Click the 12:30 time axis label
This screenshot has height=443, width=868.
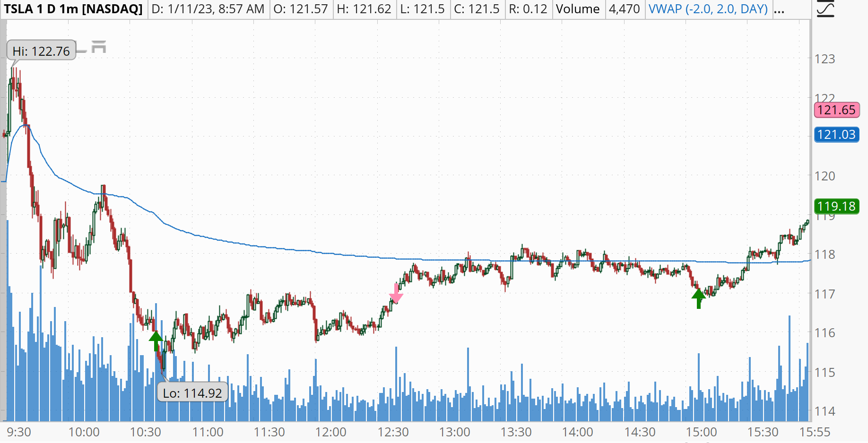pos(393,432)
